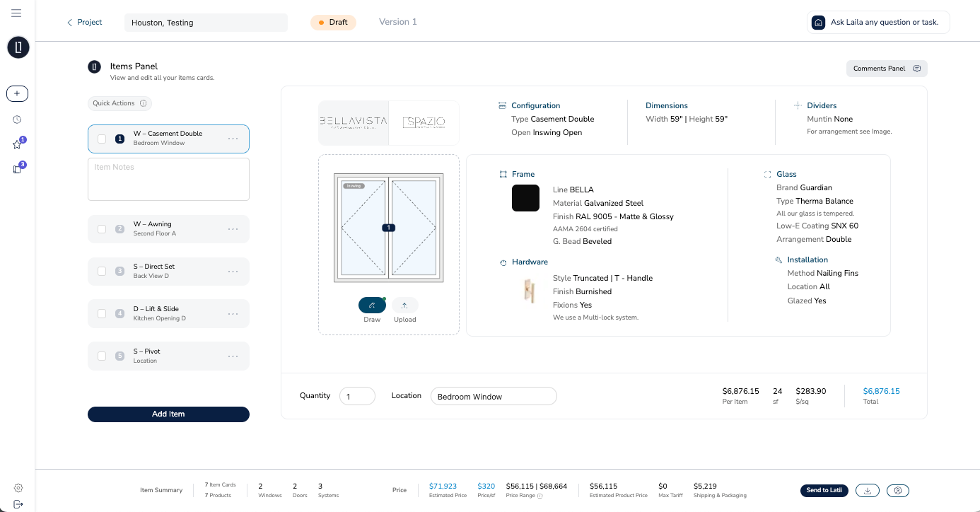Click the download icon button
The width and height of the screenshot is (980, 512).
868,490
